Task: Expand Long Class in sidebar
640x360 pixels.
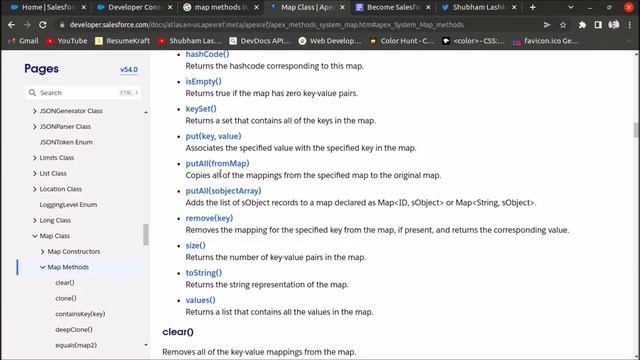Action: coord(35,220)
